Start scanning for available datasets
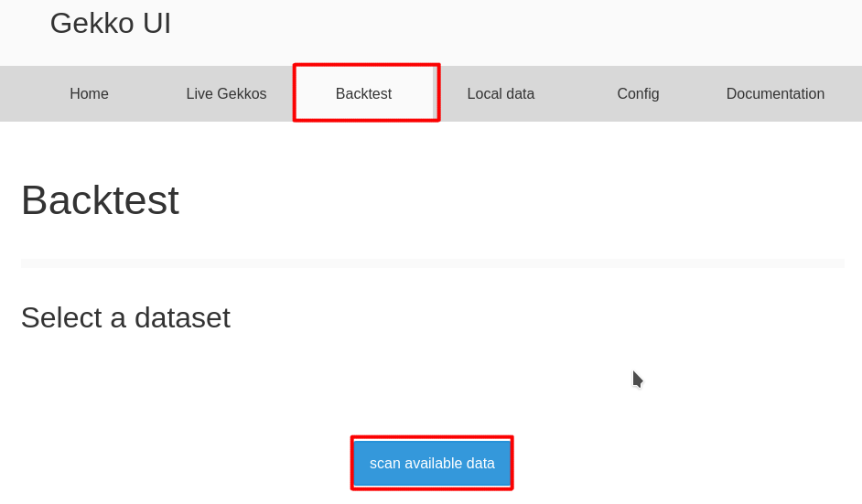Image resolution: width=862 pixels, height=504 pixels. coord(432,464)
